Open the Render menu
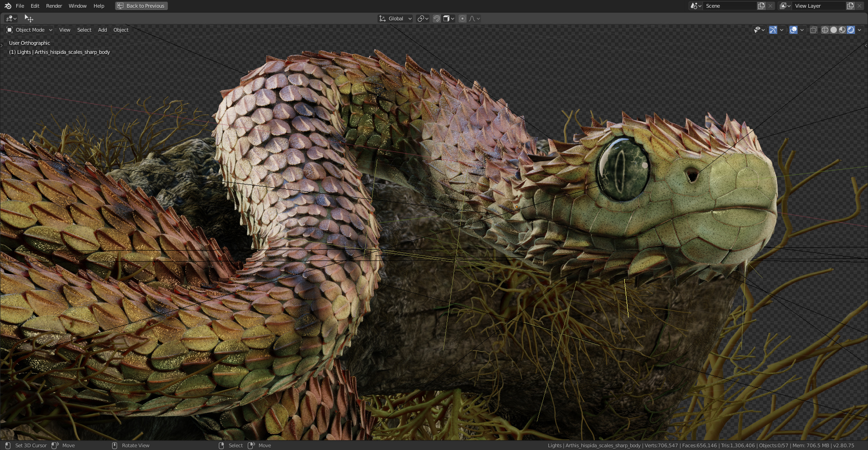The height and width of the screenshot is (450, 868). pos(54,6)
